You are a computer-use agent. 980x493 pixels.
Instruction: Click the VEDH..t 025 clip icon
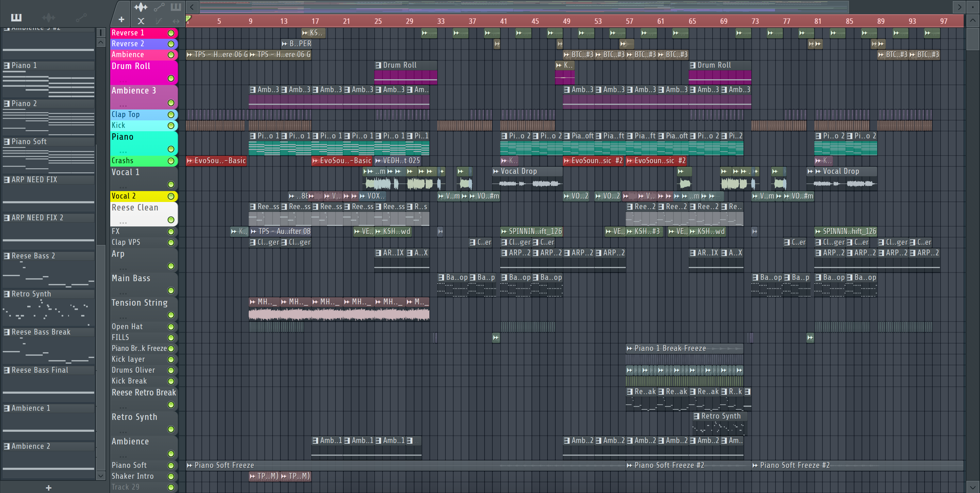[x=378, y=161]
